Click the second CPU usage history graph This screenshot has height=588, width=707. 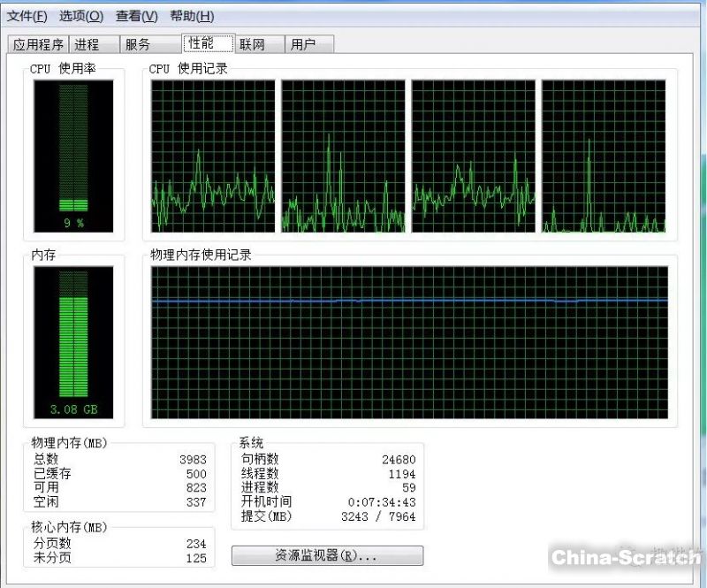tap(343, 157)
